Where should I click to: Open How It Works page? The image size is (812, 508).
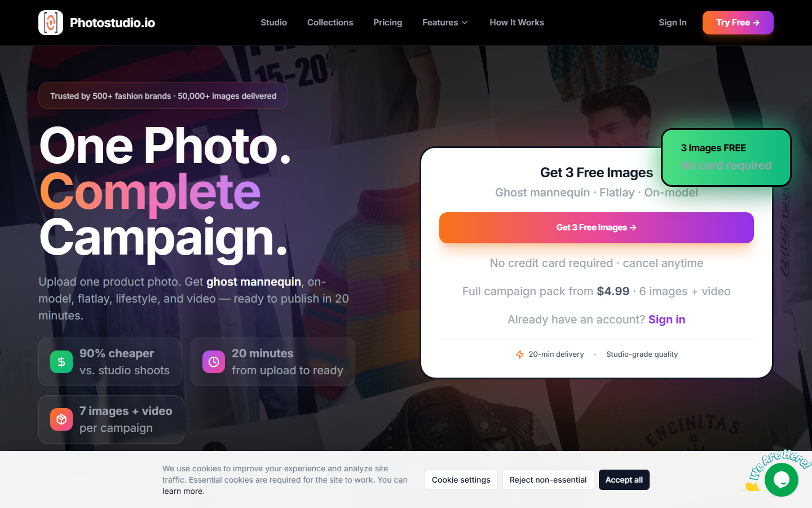point(517,23)
